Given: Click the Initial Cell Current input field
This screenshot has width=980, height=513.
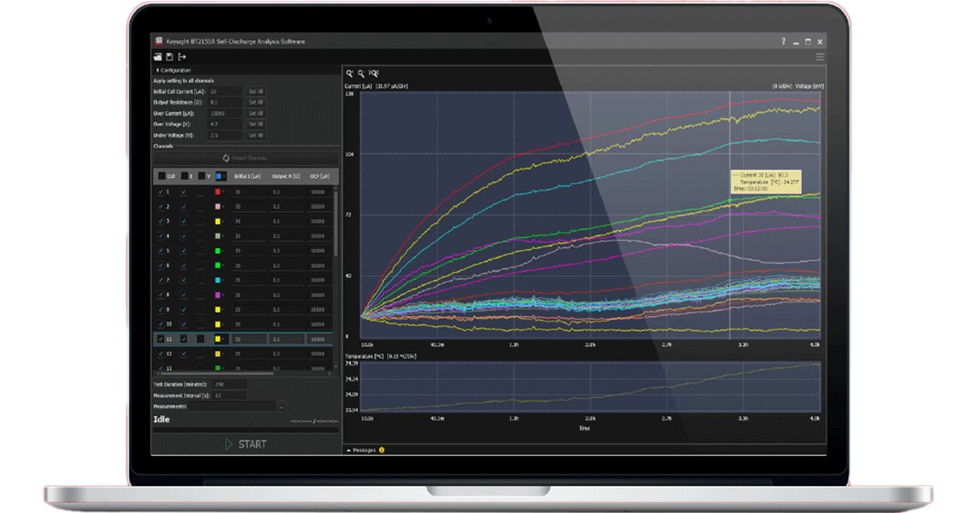Looking at the screenshot, I should click(x=226, y=91).
